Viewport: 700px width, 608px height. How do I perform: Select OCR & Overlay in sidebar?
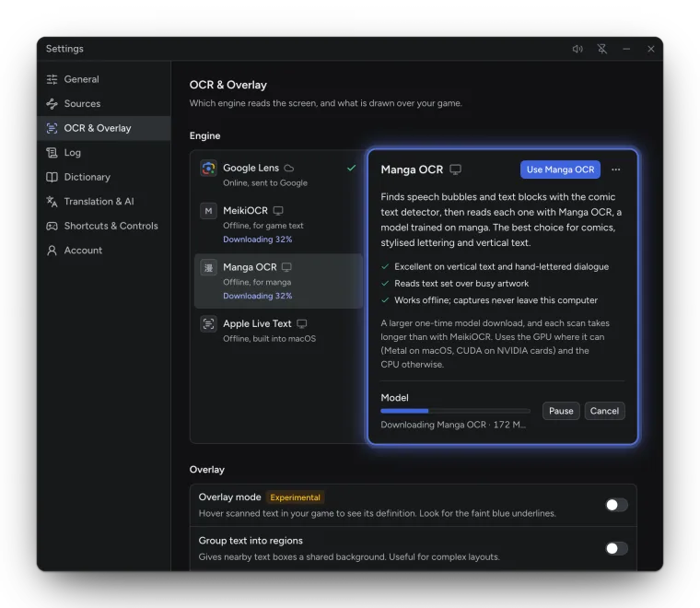(x=103, y=128)
